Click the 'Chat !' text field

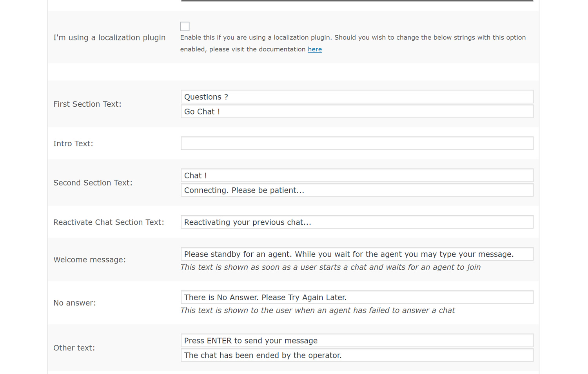click(357, 176)
